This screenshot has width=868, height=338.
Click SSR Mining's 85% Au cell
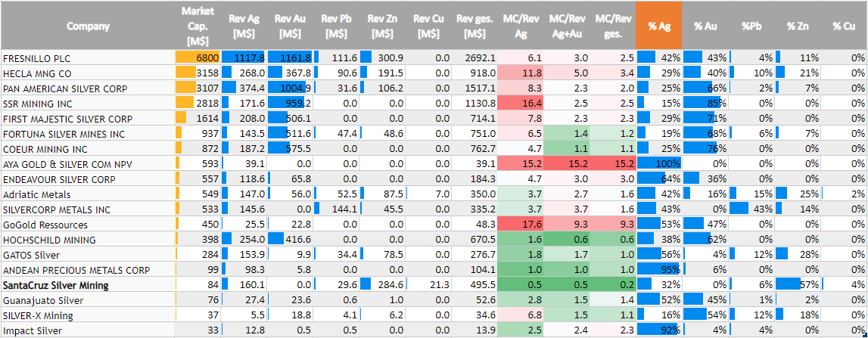(x=705, y=104)
